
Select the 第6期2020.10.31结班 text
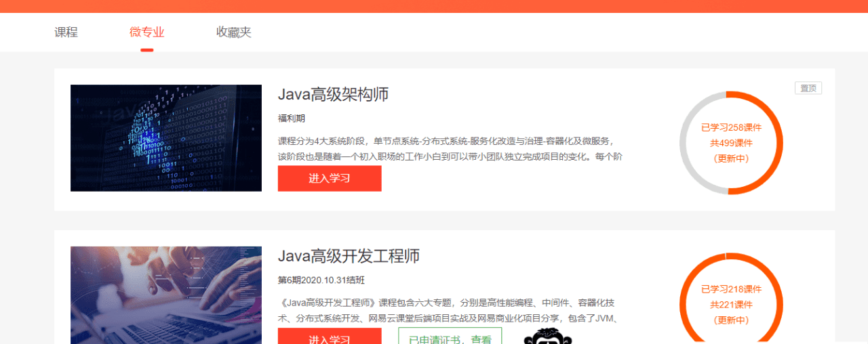(321, 280)
